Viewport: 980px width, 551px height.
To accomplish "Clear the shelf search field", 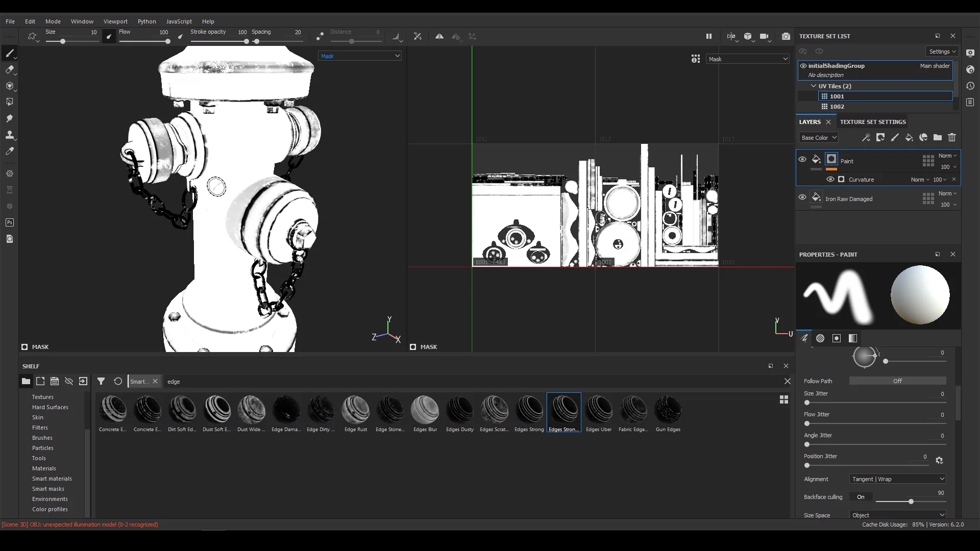I will point(788,381).
